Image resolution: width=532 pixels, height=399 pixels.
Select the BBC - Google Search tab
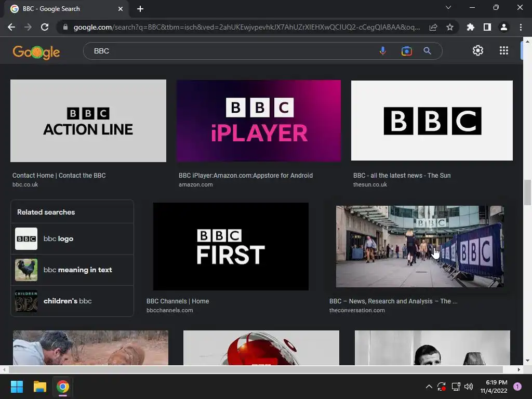point(67,9)
